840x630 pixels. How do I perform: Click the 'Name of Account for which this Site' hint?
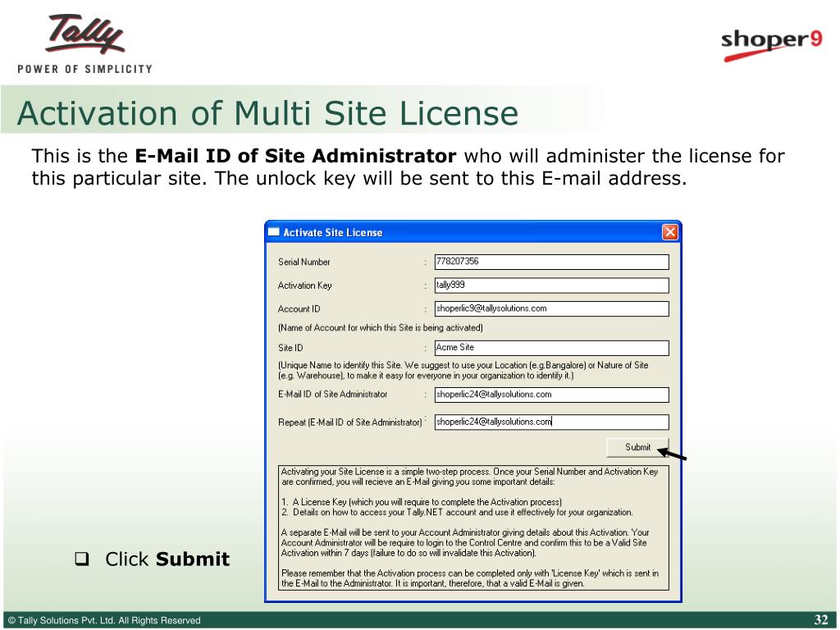[x=381, y=328]
